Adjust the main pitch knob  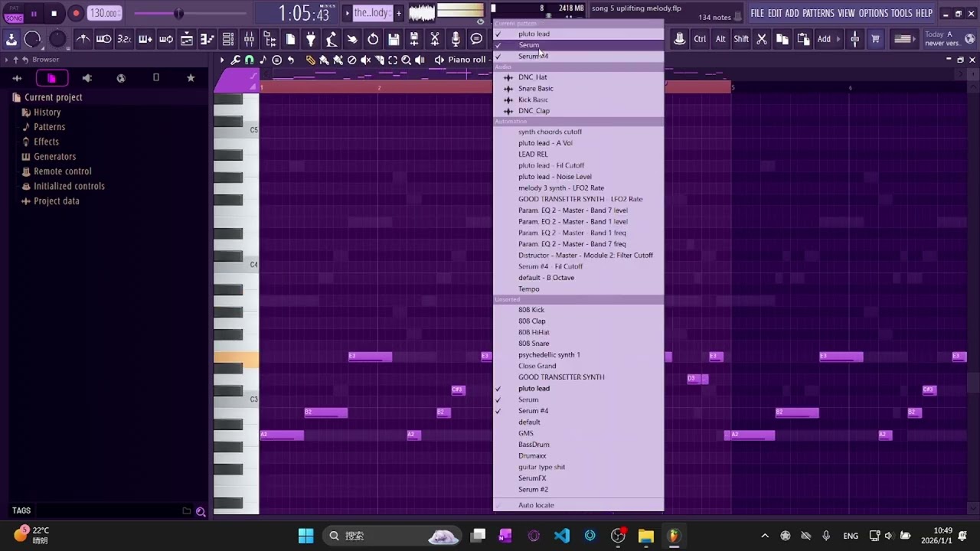(57, 39)
